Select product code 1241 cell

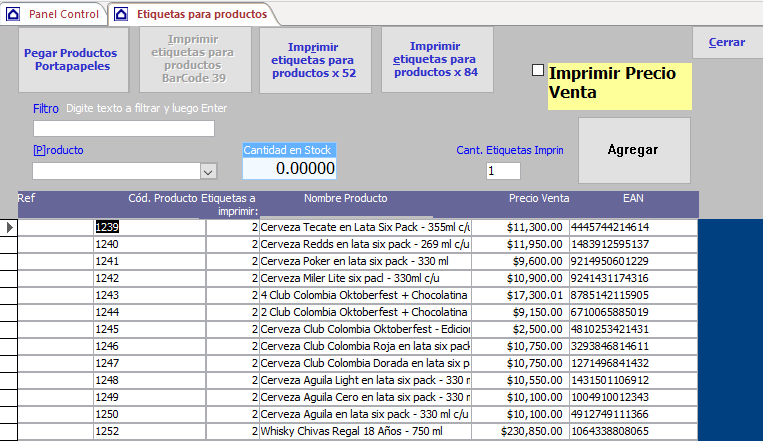[149, 261]
